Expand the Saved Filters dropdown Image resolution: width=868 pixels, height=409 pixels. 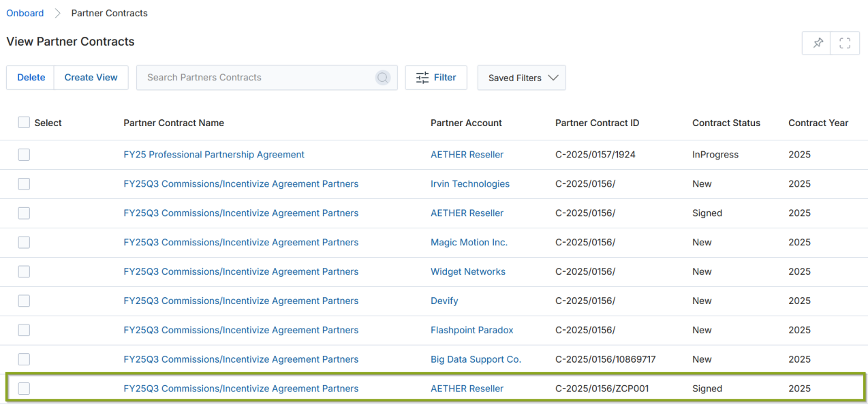click(x=522, y=78)
